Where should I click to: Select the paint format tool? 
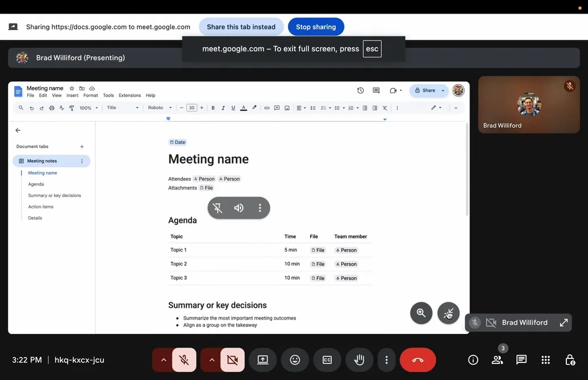[71, 108]
